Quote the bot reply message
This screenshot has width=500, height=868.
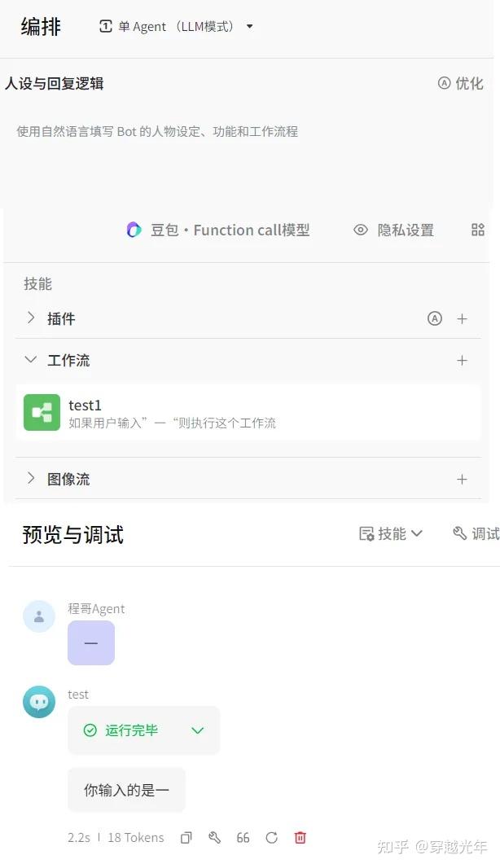click(x=243, y=837)
